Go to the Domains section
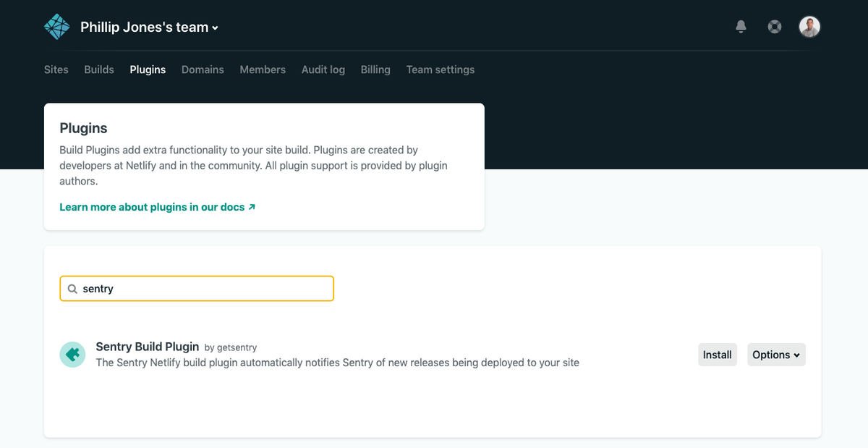The width and height of the screenshot is (868, 448). [x=203, y=69]
